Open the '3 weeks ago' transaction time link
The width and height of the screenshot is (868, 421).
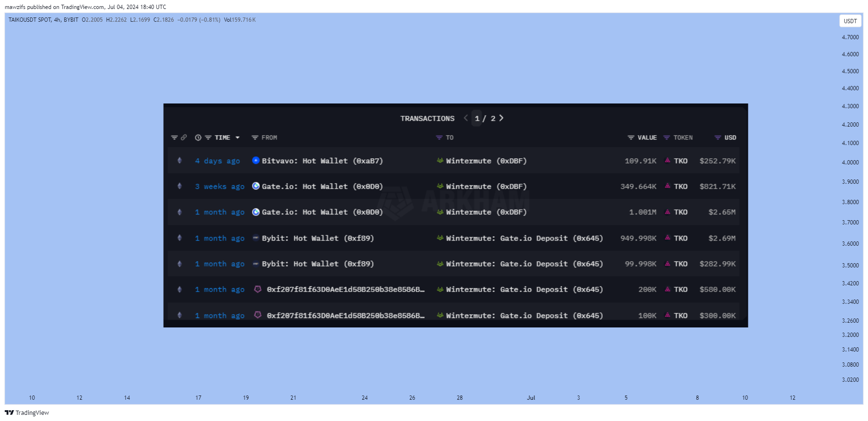pos(220,187)
